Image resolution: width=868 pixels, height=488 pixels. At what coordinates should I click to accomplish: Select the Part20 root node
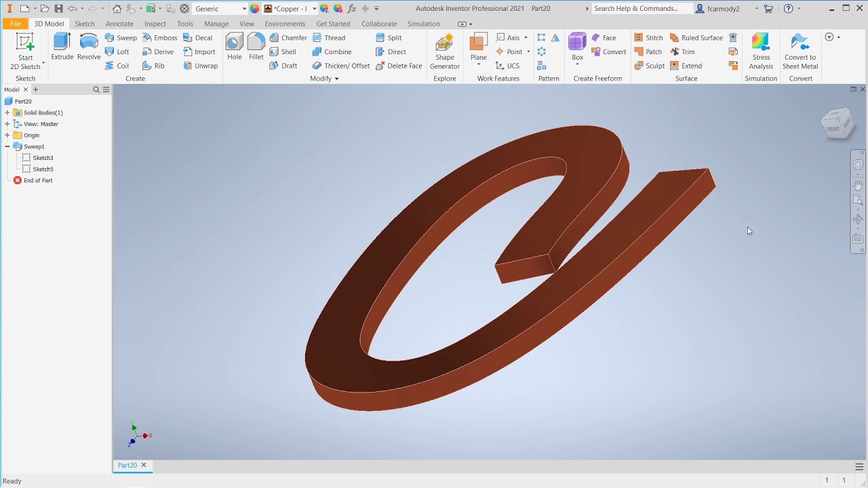tap(18, 102)
